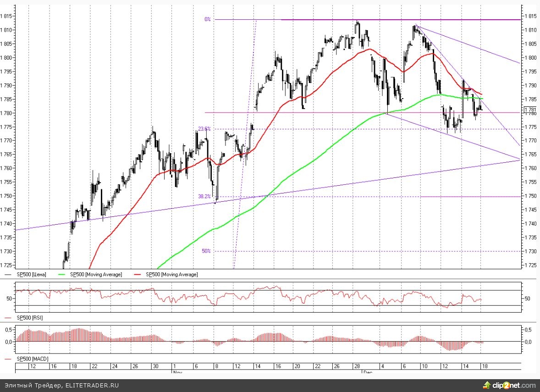Click the SP500 [RSI] indicator label
Screen dimensions: 540x392
pos(30,318)
